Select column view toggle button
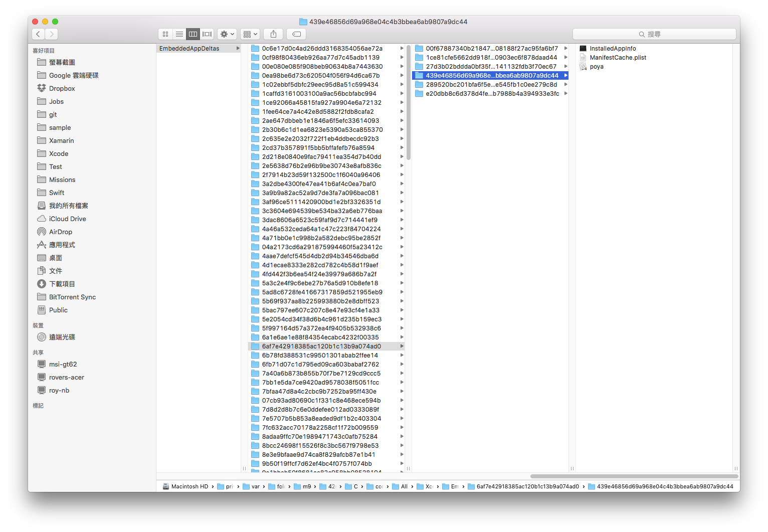Image resolution: width=768 pixels, height=532 pixels. pos(193,34)
